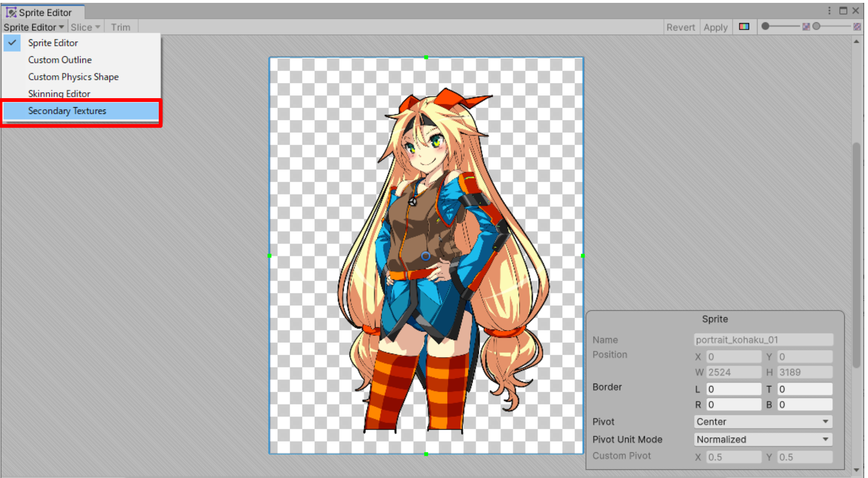Open the Sprite Editor mode dropdown
The image size is (868, 478).
click(34, 27)
